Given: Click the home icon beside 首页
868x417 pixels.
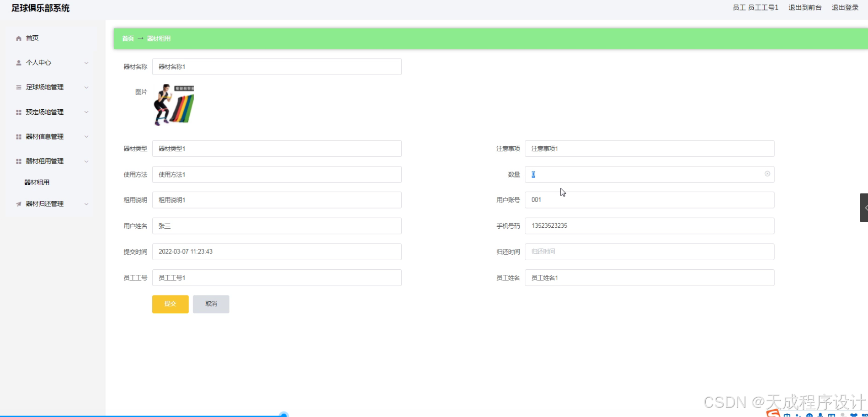Looking at the screenshot, I should click(x=18, y=38).
